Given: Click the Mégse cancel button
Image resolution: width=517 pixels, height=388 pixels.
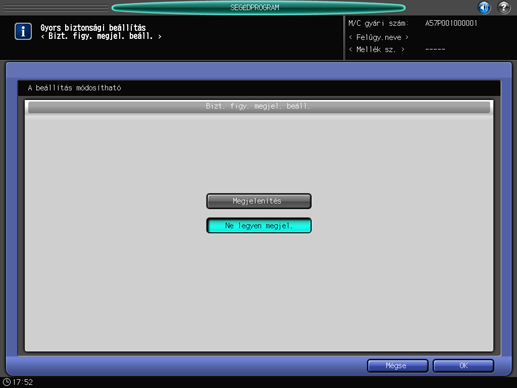Looking at the screenshot, I should pos(397,366).
